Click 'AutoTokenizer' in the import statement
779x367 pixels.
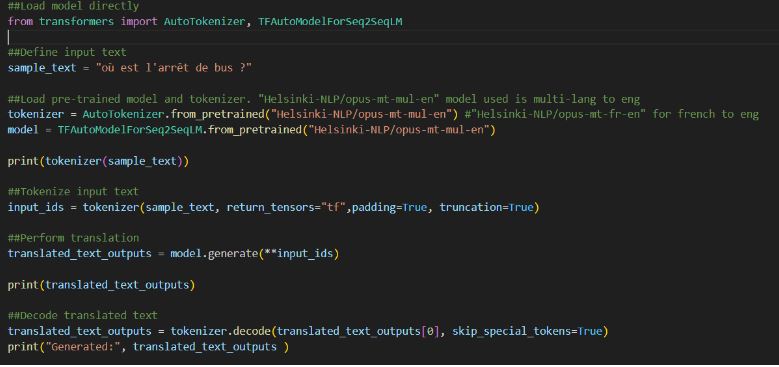point(205,22)
